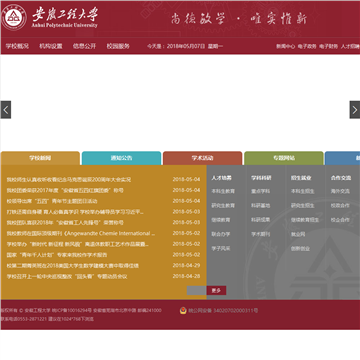Click date 2018-04-28 in news list
360x360 pixels.
186,276
